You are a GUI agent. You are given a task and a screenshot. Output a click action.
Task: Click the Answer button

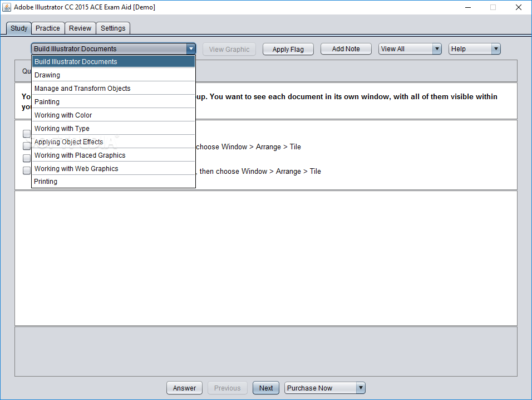[x=184, y=388]
